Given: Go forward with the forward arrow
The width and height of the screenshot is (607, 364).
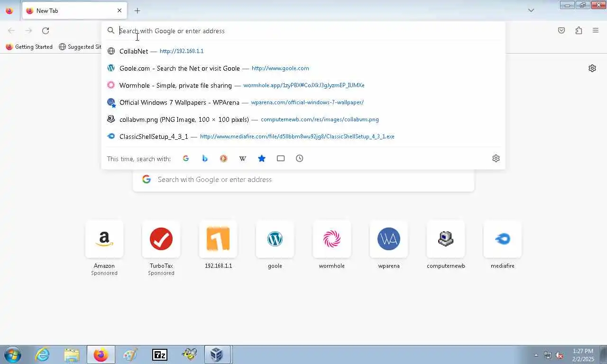Looking at the screenshot, I should click(x=28, y=31).
